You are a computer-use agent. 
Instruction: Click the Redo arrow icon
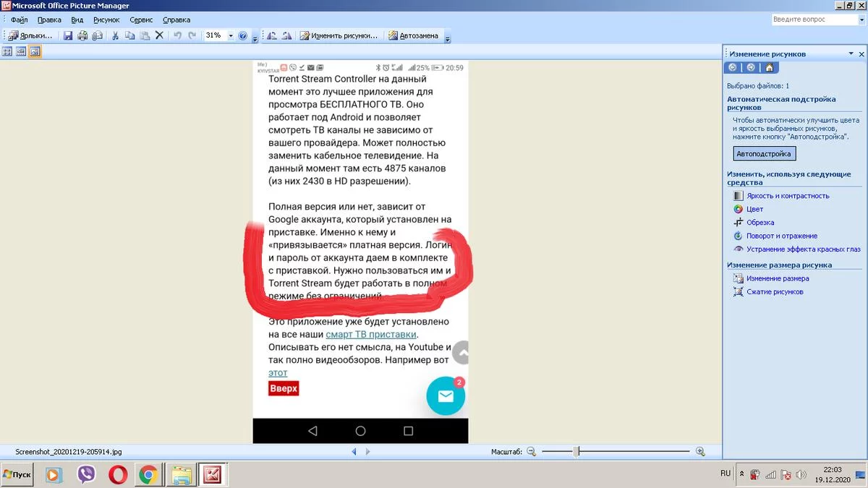(192, 35)
